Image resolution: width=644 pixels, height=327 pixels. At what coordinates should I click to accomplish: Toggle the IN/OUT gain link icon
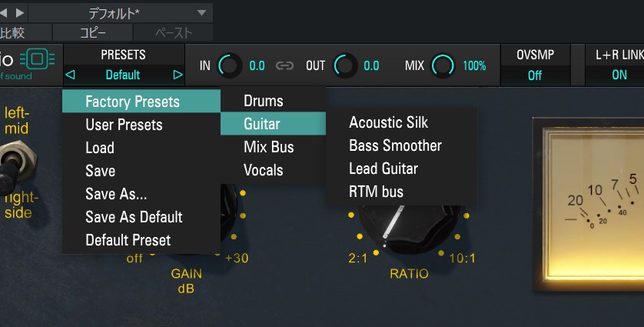(x=285, y=66)
